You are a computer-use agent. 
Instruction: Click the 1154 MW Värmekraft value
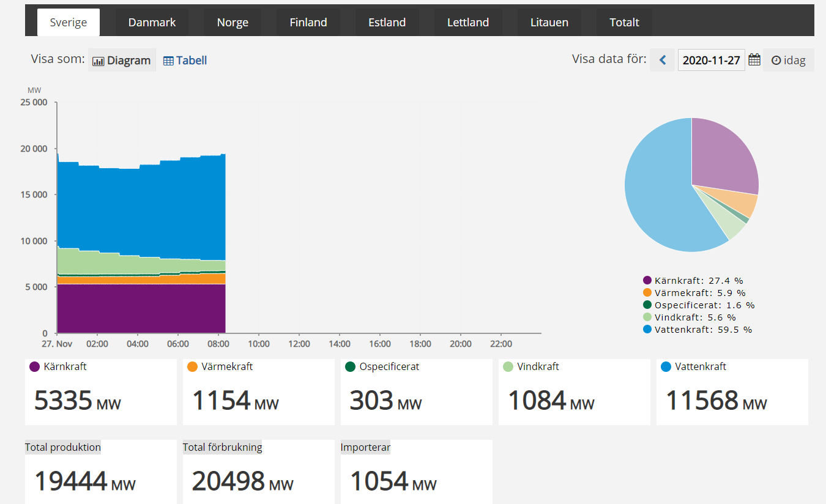(x=236, y=401)
